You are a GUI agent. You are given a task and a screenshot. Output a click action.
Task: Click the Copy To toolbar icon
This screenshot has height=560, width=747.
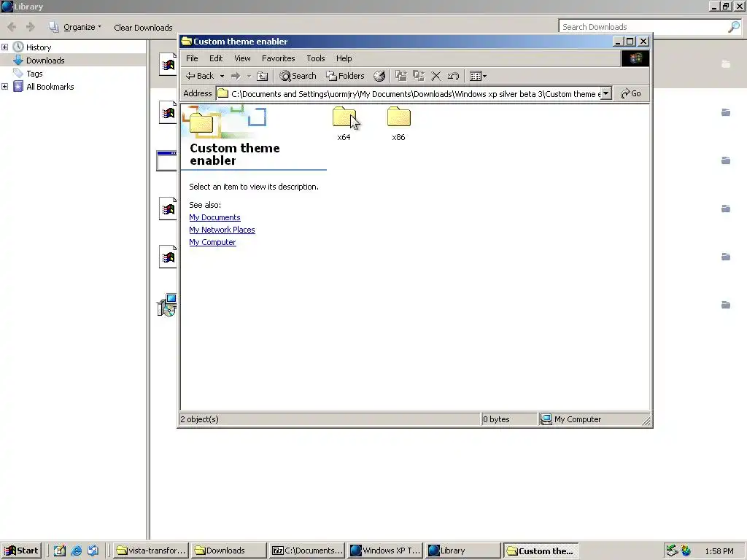point(419,76)
